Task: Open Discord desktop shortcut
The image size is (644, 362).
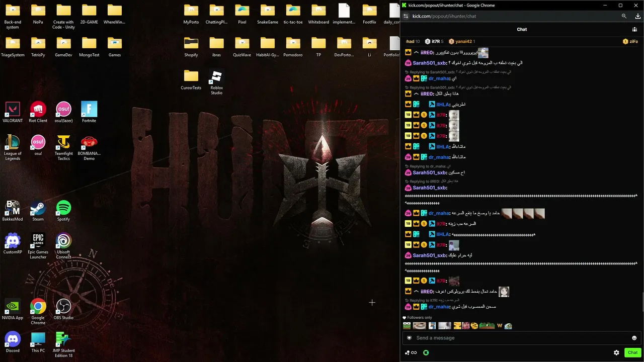Action: [x=13, y=342]
